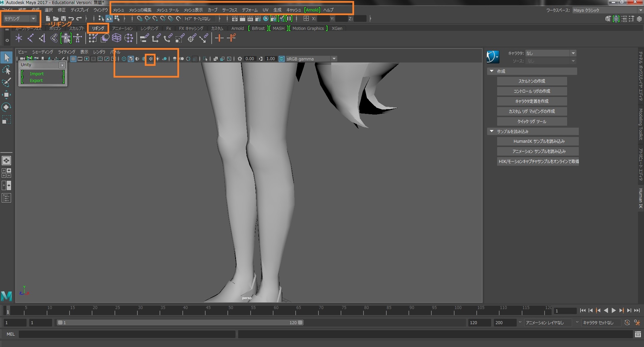Click the IPR render icon
Viewport: 644px width, 347px height.
[x=250, y=18]
